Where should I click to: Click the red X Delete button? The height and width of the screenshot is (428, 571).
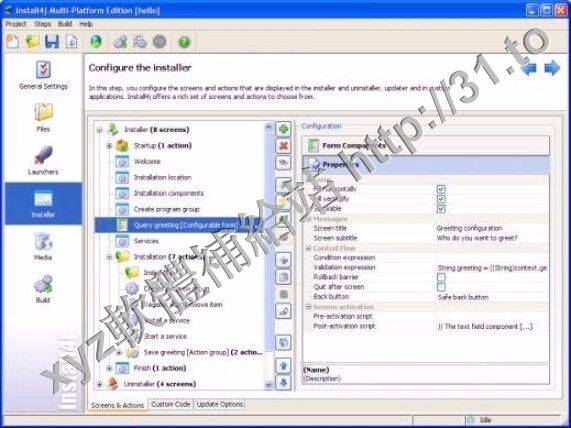point(283,146)
